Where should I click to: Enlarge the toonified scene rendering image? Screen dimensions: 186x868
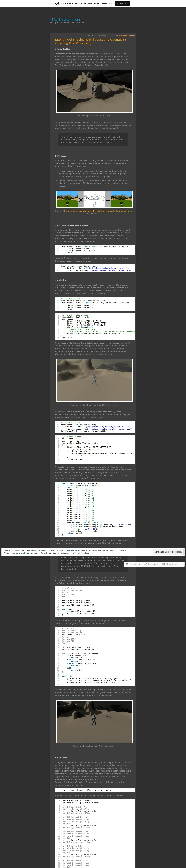click(x=94, y=721)
